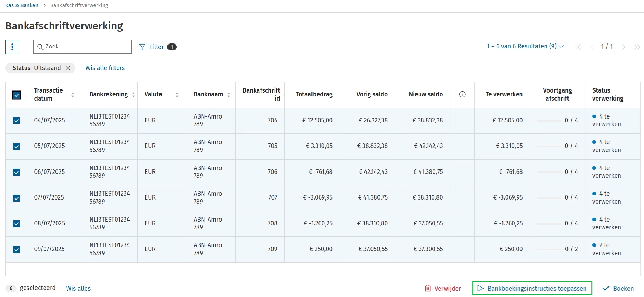Remove the Status Uitstaand filter chip
Image resolution: width=644 pixels, height=297 pixels.
(x=68, y=68)
